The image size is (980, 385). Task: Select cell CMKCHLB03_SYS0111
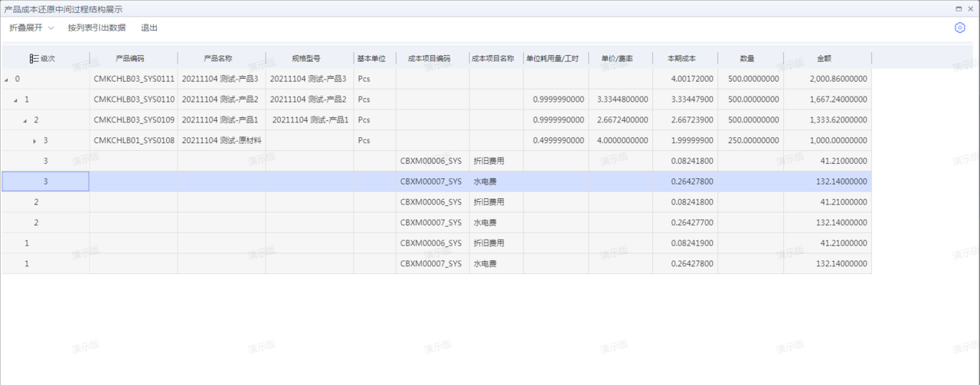click(134, 79)
